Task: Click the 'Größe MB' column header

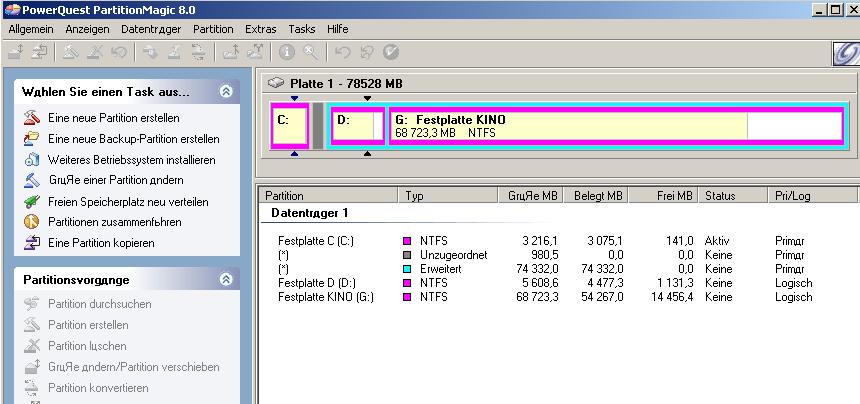Action: coord(531,196)
